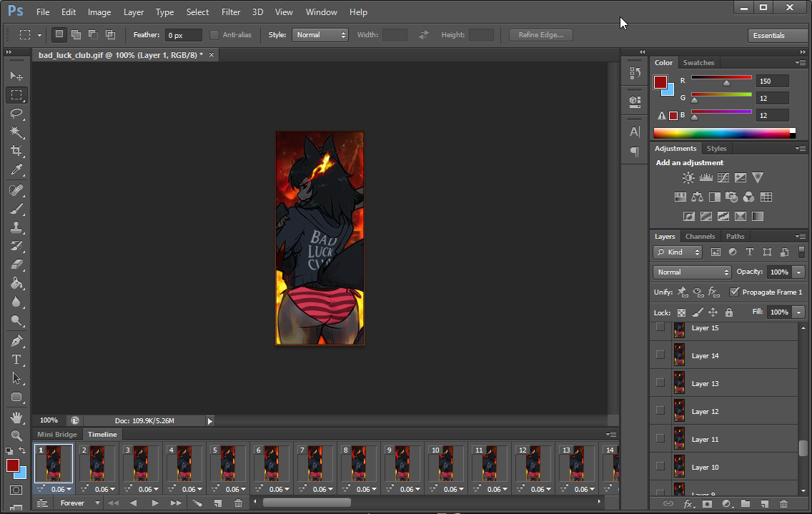Switch to the Swatches tab
The image size is (812, 514).
point(698,63)
